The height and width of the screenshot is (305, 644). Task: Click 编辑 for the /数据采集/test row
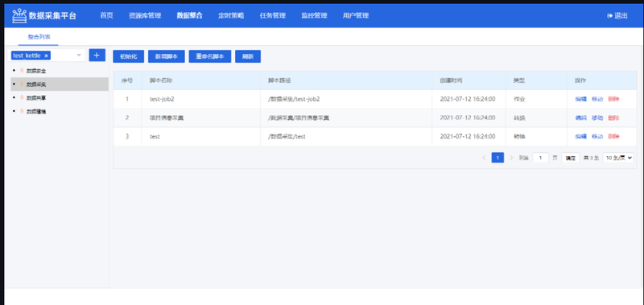580,136
